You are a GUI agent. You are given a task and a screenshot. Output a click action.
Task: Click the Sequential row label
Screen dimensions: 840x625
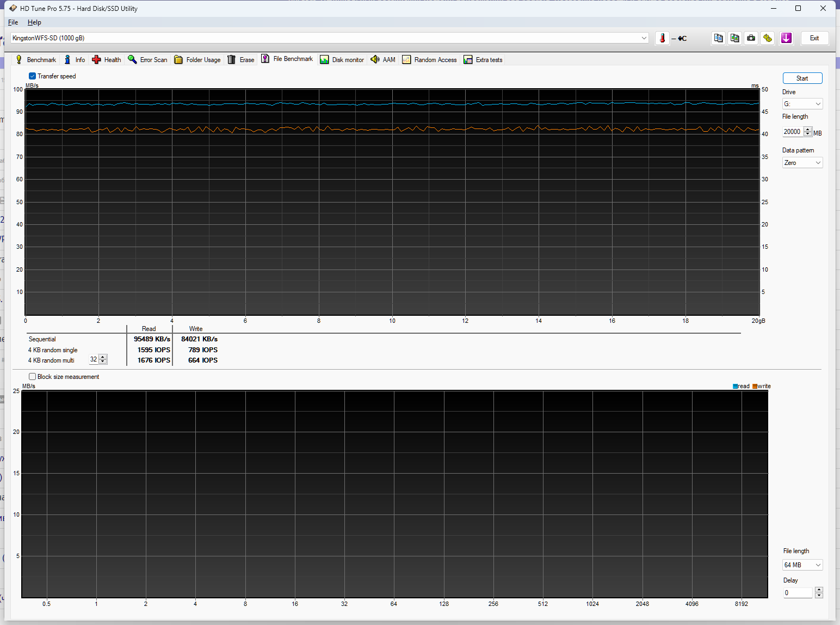pos(42,339)
